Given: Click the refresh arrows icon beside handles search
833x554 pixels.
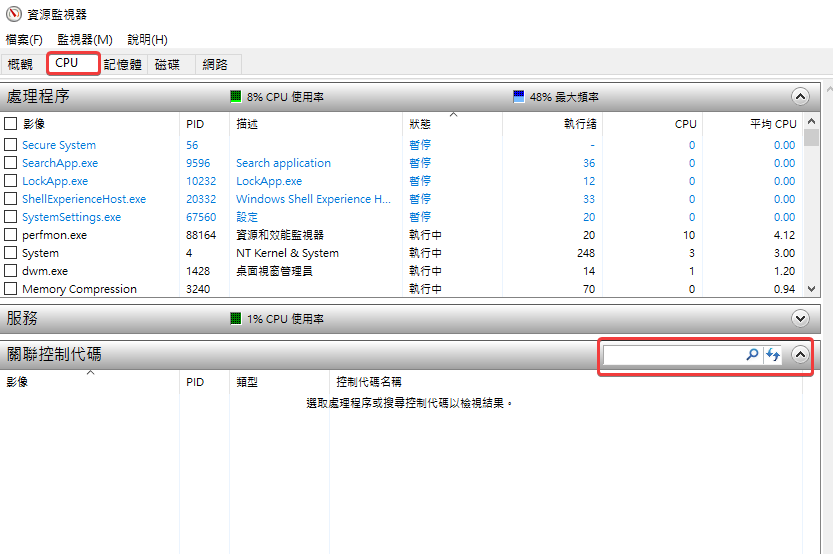Looking at the screenshot, I should click(773, 354).
